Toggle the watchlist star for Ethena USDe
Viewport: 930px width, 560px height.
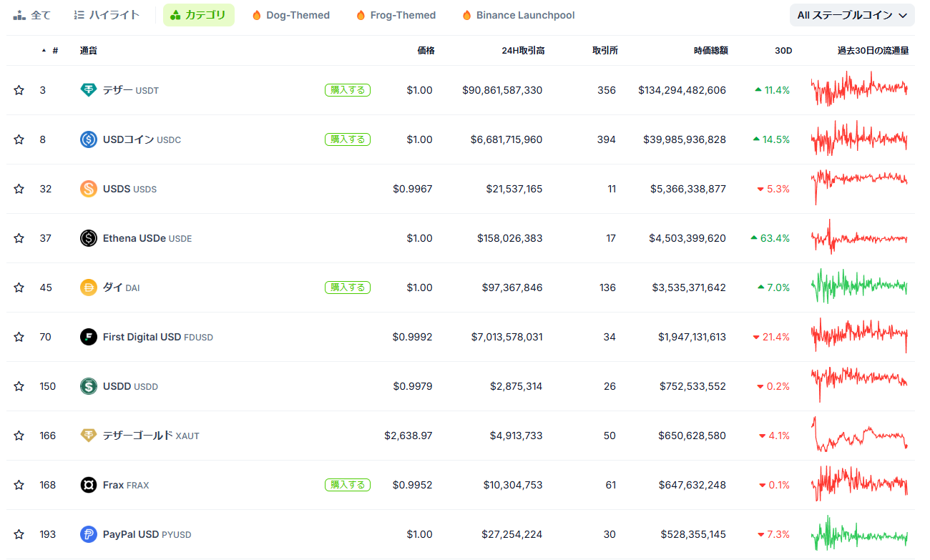point(19,238)
